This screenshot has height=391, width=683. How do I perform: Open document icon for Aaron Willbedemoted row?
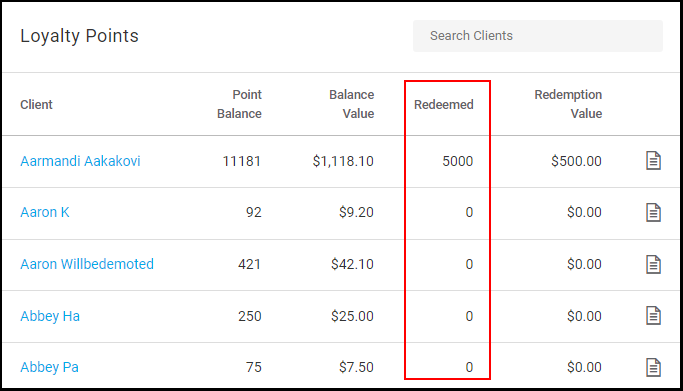pos(653,264)
